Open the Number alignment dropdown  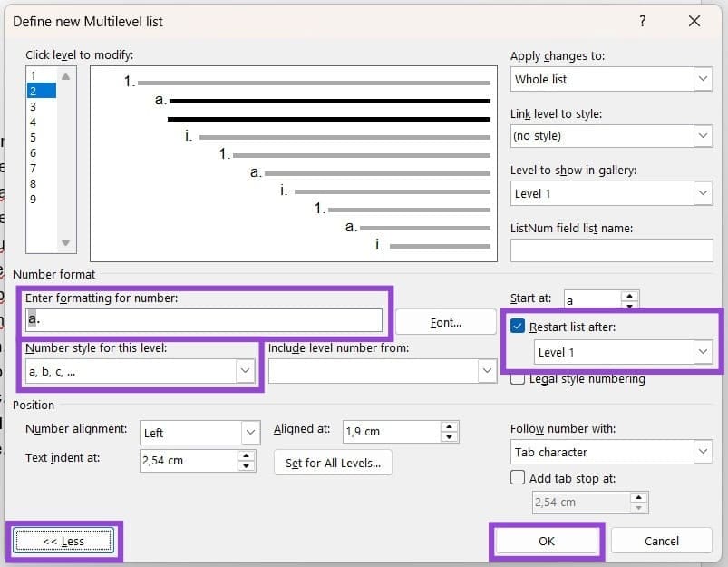251,433
